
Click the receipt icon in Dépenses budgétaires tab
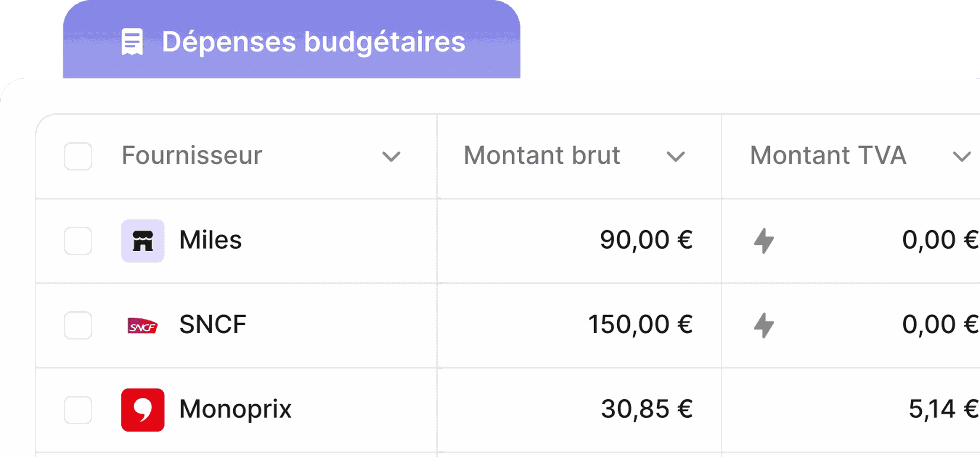pyautogui.click(x=132, y=42)
